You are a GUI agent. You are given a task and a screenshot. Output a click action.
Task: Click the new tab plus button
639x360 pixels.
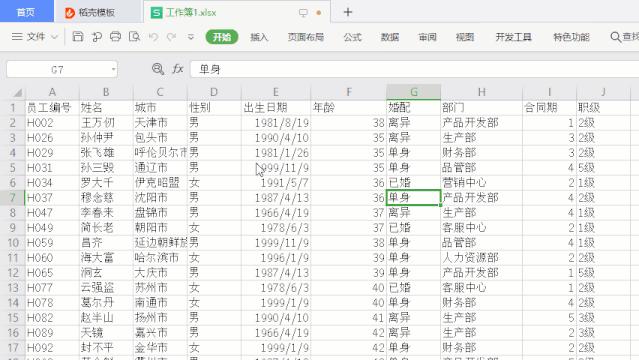[348, 12]
